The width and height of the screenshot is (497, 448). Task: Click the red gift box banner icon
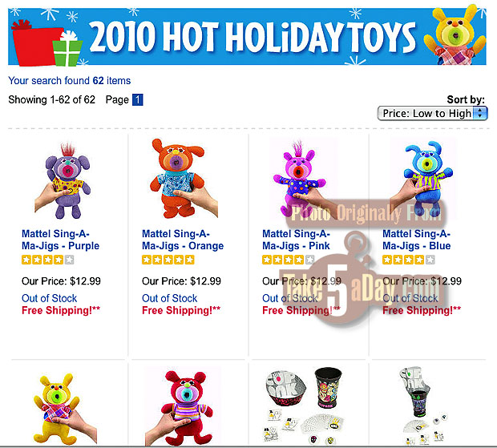[x=34, y=43]
